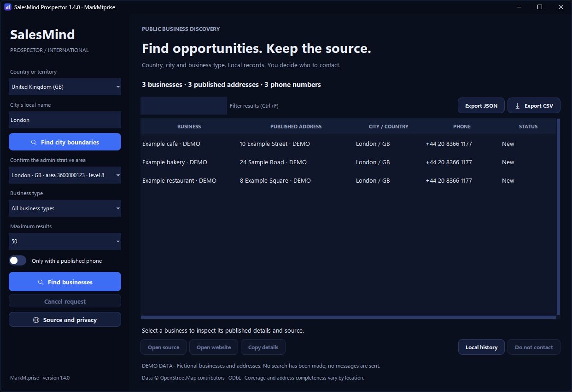Click the Cancel request button

point(65,301)
